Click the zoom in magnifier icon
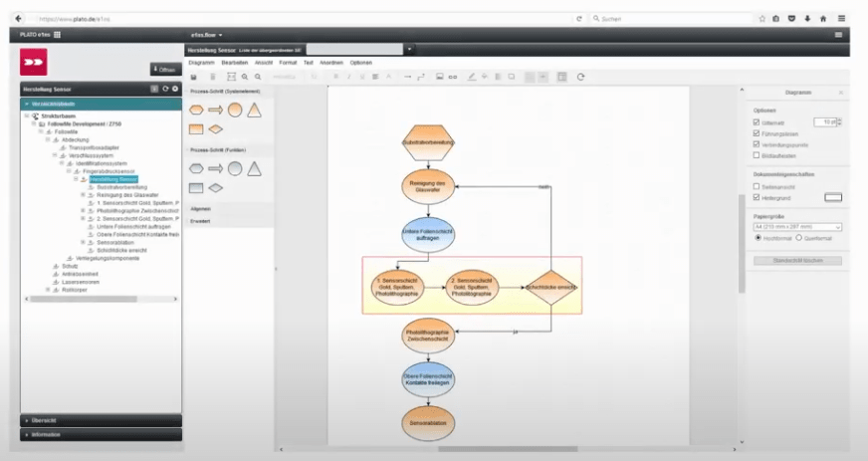 tap(245, 77)
